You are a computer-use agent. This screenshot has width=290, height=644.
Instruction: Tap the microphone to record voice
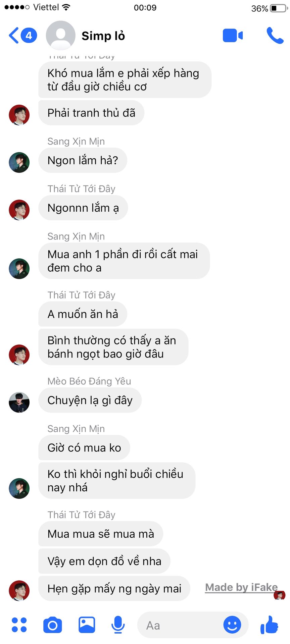tap(118, 625)
